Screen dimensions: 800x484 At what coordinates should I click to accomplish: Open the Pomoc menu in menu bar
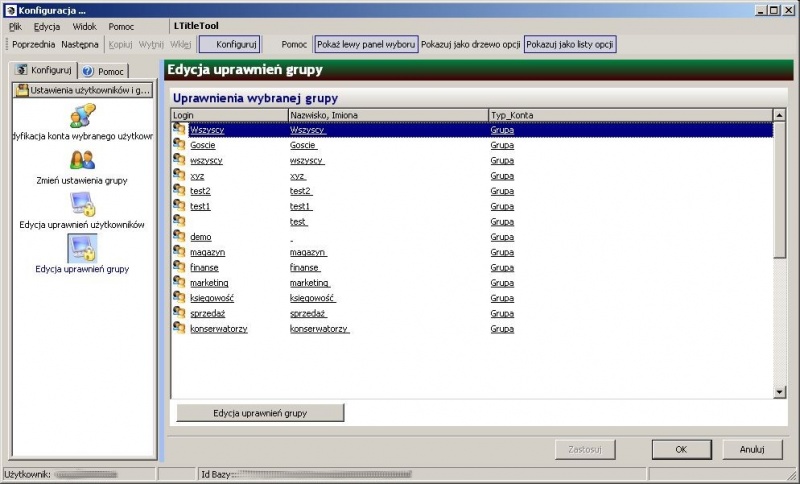pos(121,27)
